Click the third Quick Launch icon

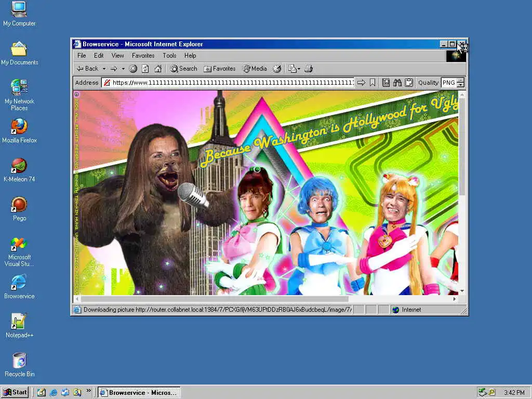tap(65, 393)
